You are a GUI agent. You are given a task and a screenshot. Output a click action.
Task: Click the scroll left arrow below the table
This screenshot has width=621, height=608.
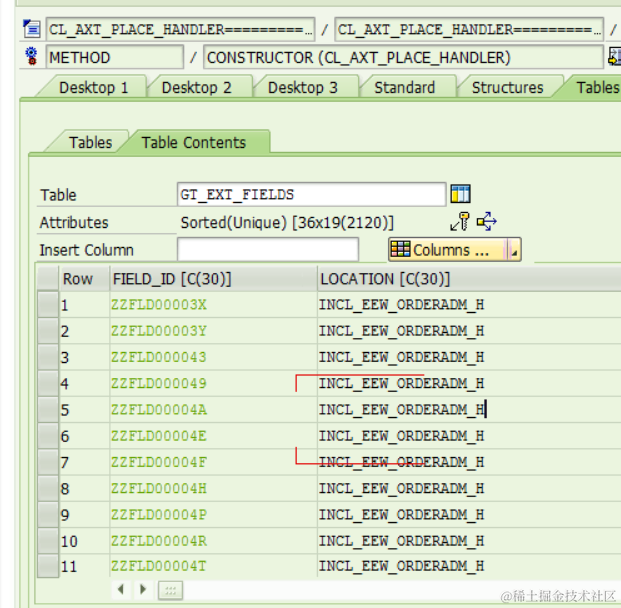click(x=121, y=589)
